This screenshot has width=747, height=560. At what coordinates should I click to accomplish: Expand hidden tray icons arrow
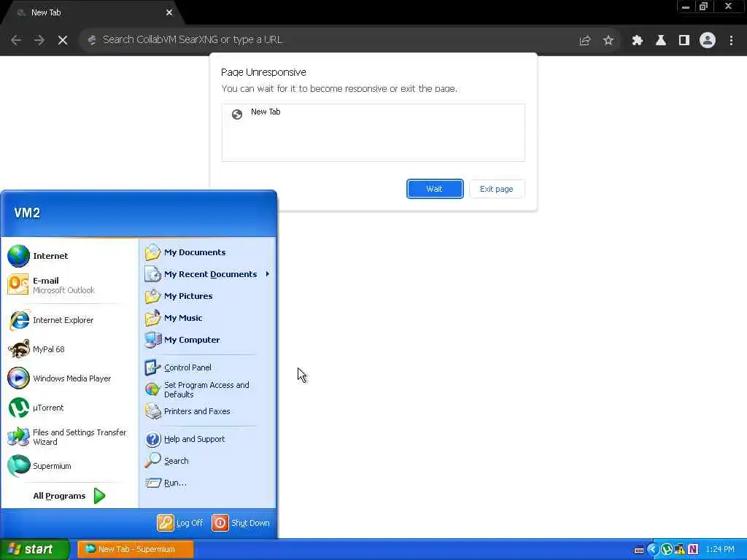(x=653, y=550)
